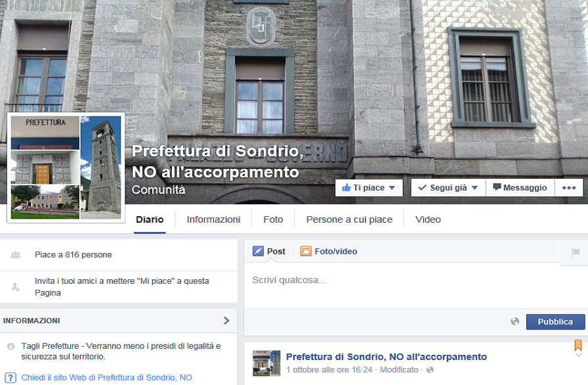Expand the INFORMAZIONI section arrow
Screen dimensions: 588x385
[226, 321]
